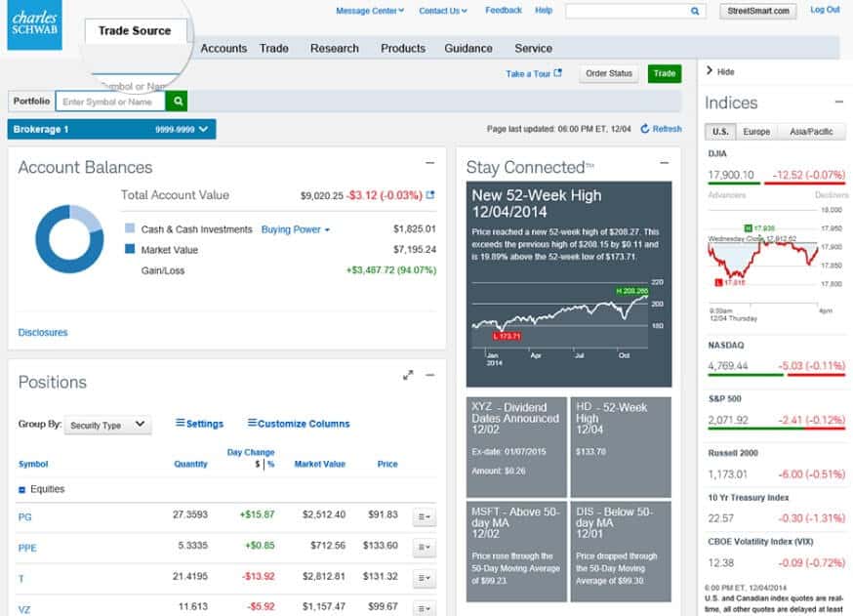Open the Disclosures link

pyautogui.click(x=43, y=333)
